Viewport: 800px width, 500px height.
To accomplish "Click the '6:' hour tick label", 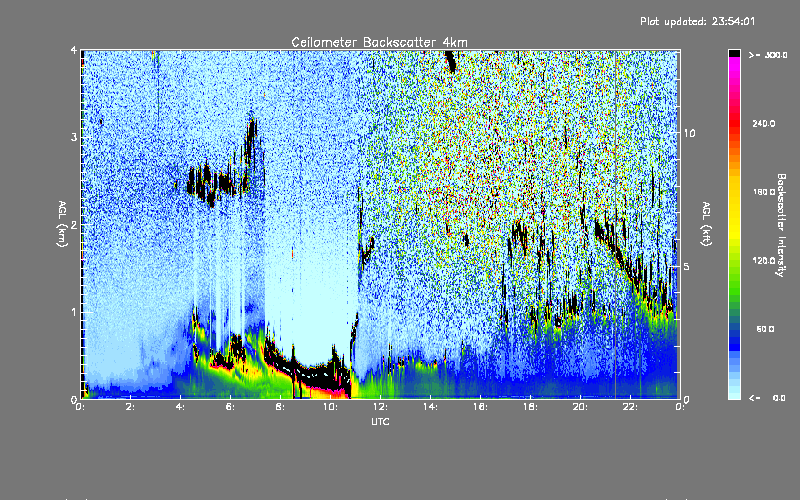I will pyautogui.click(x=231, y=407).
